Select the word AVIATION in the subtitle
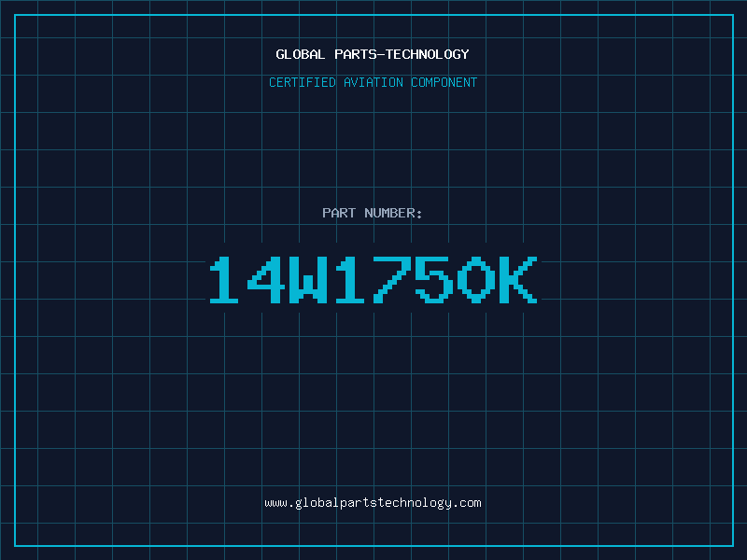Screen dimensions: 747x560 click(373, 82)
